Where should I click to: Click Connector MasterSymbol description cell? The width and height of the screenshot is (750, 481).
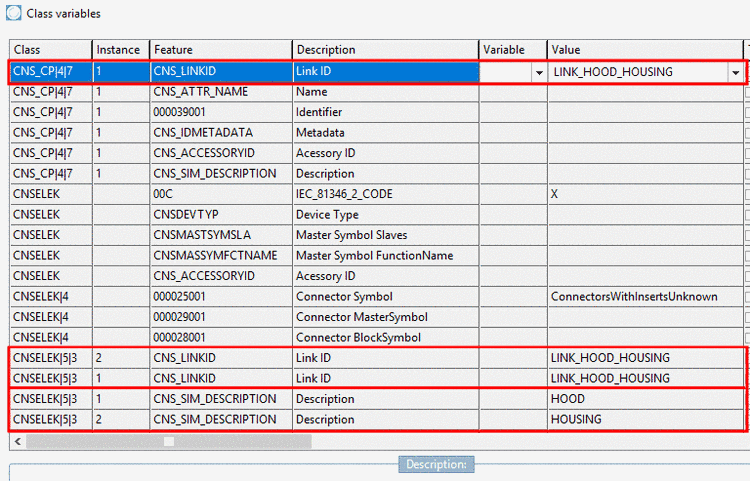386,317
